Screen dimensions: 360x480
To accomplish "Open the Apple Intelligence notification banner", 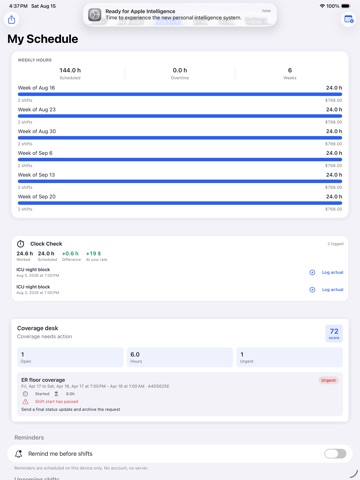I will pos(180,15).
